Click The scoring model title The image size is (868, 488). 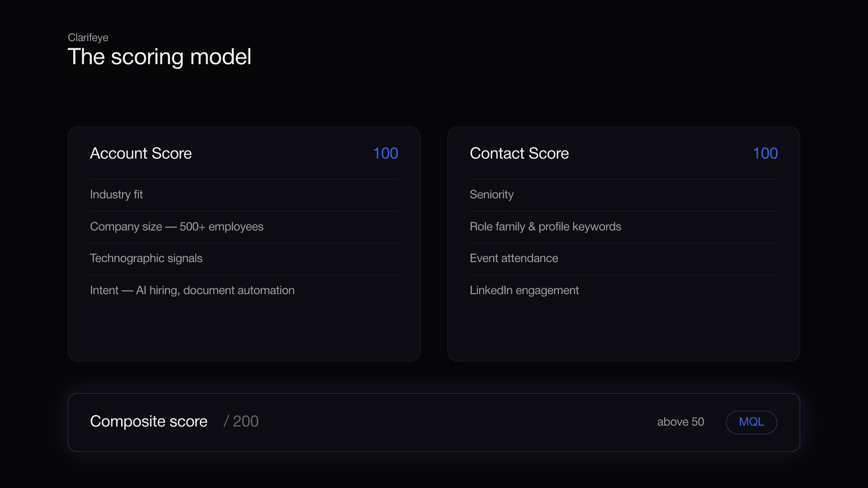(x=159, y=57)
